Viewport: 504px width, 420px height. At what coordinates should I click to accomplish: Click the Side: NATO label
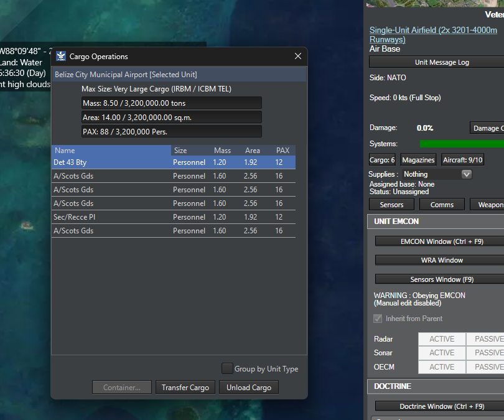[388, 78]
